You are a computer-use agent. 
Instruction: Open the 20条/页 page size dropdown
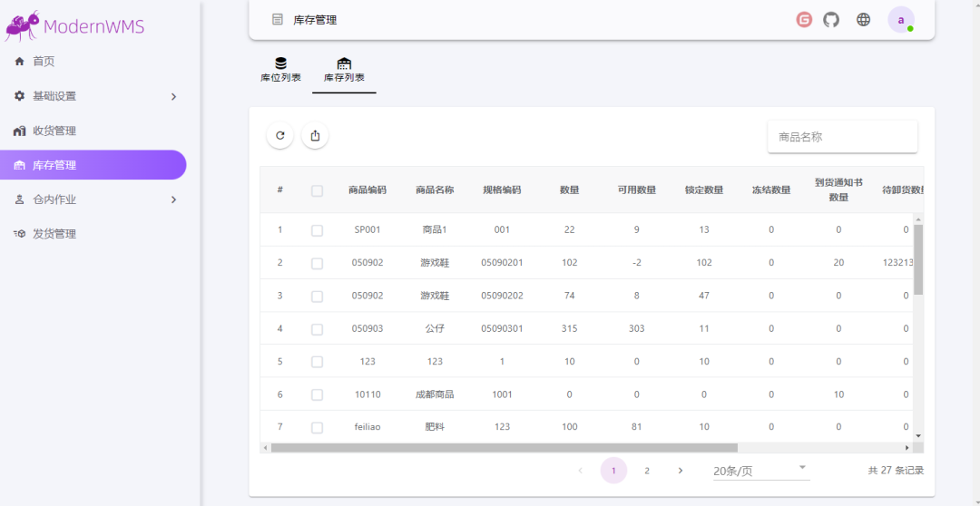tap(761, 471)
